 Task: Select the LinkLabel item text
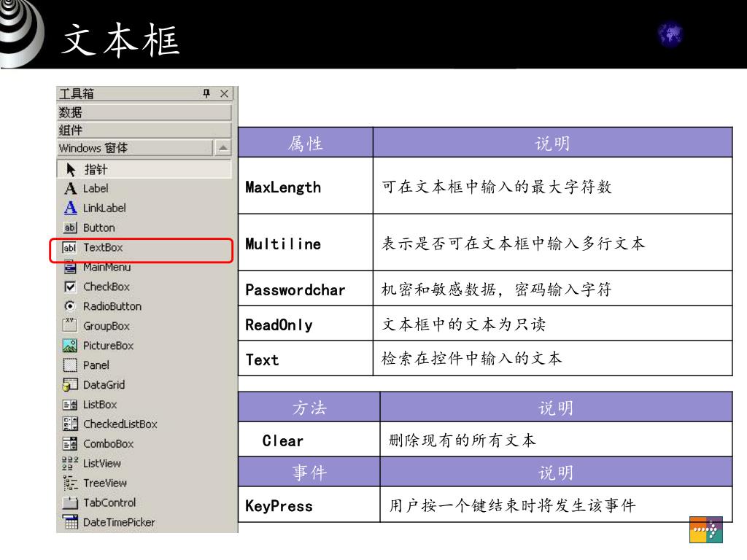pyautogui.click(x=104, y=208)
